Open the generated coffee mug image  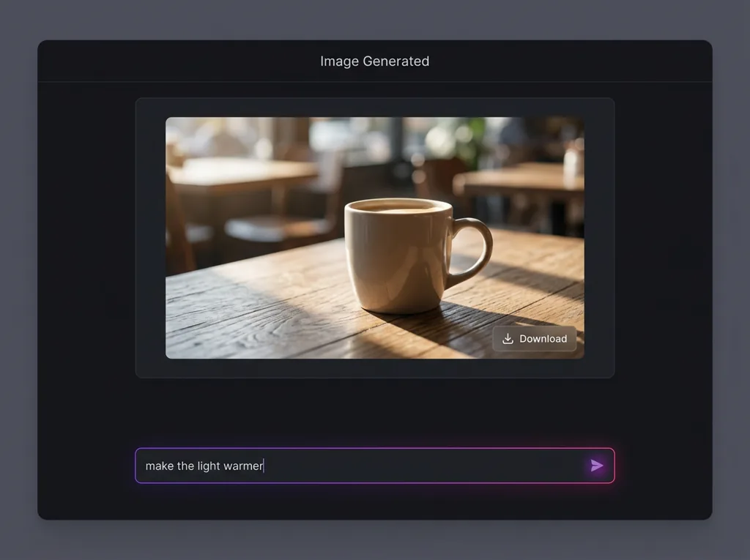pyautogui.click(x=374, y=238)
